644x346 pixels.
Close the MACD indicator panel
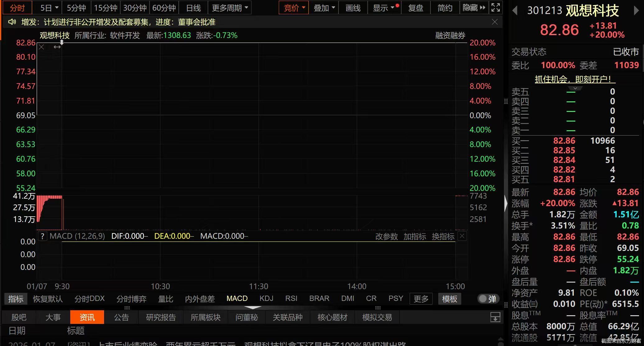coord(462,236)
